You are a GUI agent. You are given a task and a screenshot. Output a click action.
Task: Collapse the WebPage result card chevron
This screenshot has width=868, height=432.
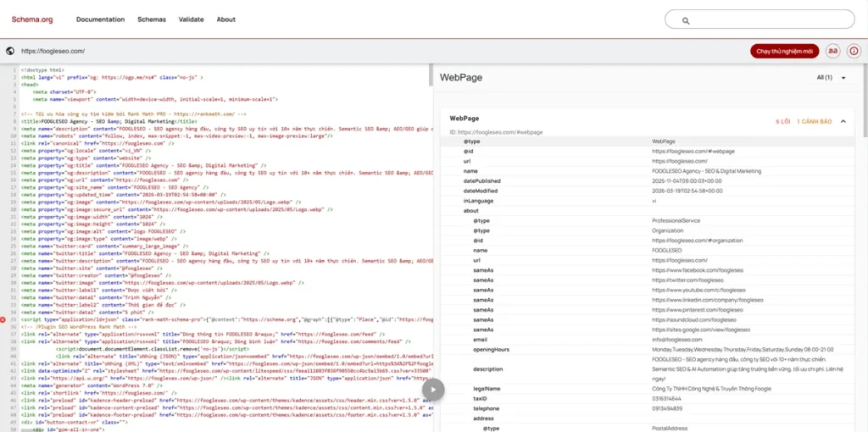[843, 121]
